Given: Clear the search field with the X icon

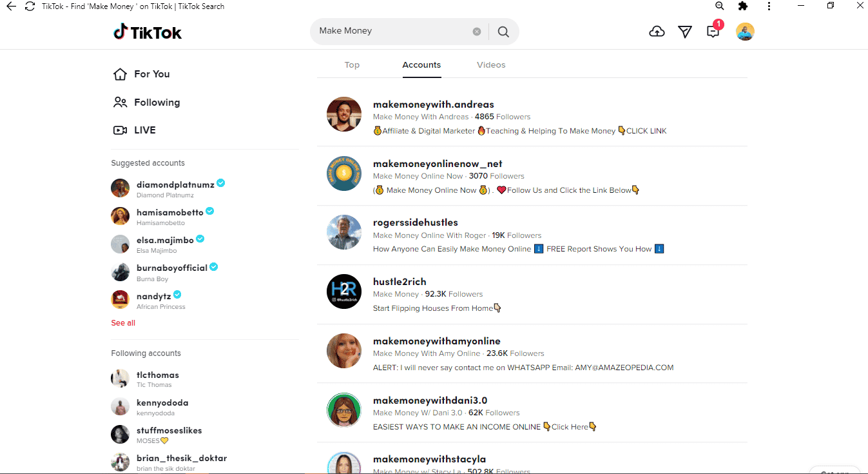Looking at the screenshot, I should point(477,31).
